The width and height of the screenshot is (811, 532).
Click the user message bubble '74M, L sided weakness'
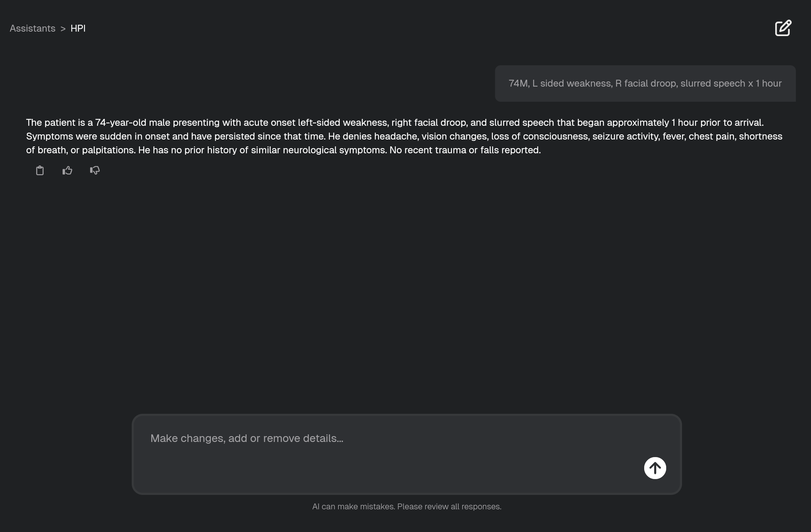coord(645,84)
